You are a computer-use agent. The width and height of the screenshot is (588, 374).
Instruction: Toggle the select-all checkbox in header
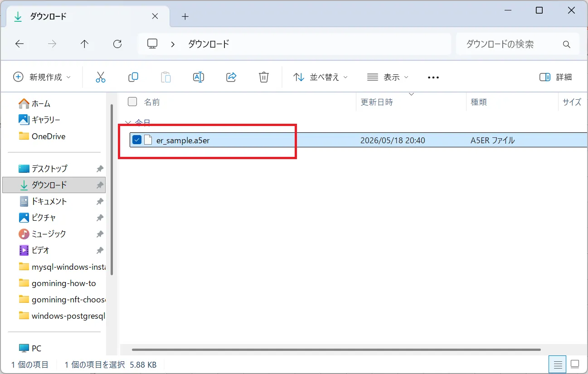[132, 102]
